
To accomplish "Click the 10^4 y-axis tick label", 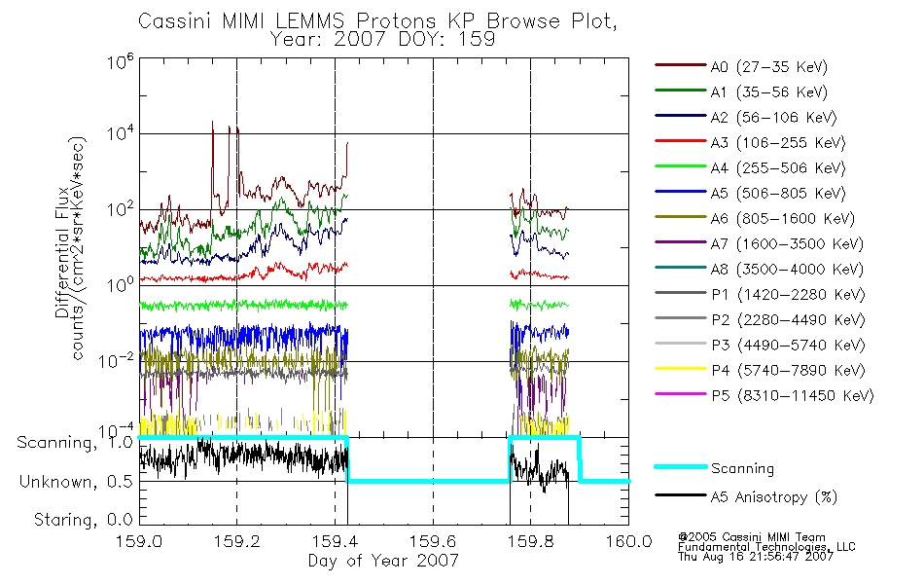I will (x=121, y=132).
